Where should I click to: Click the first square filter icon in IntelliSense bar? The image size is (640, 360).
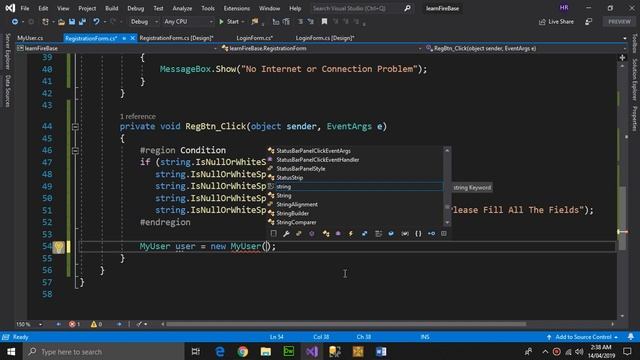tap(273, 233)
